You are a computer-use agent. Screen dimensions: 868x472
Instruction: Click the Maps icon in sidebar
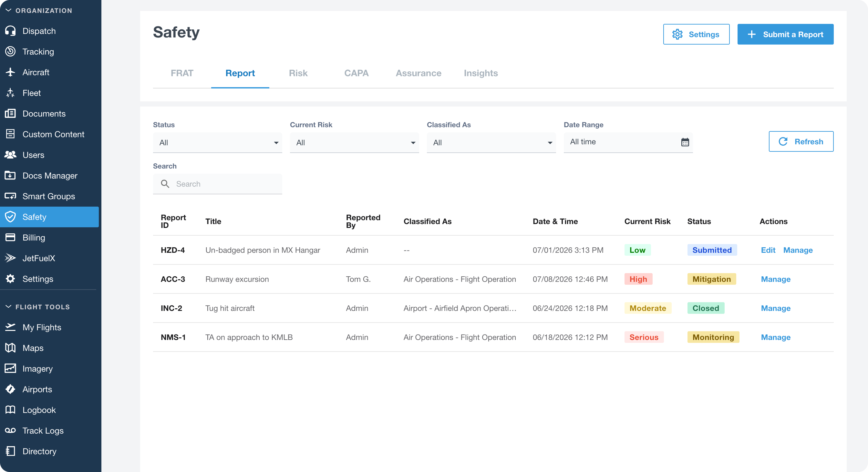coord(10,348)
